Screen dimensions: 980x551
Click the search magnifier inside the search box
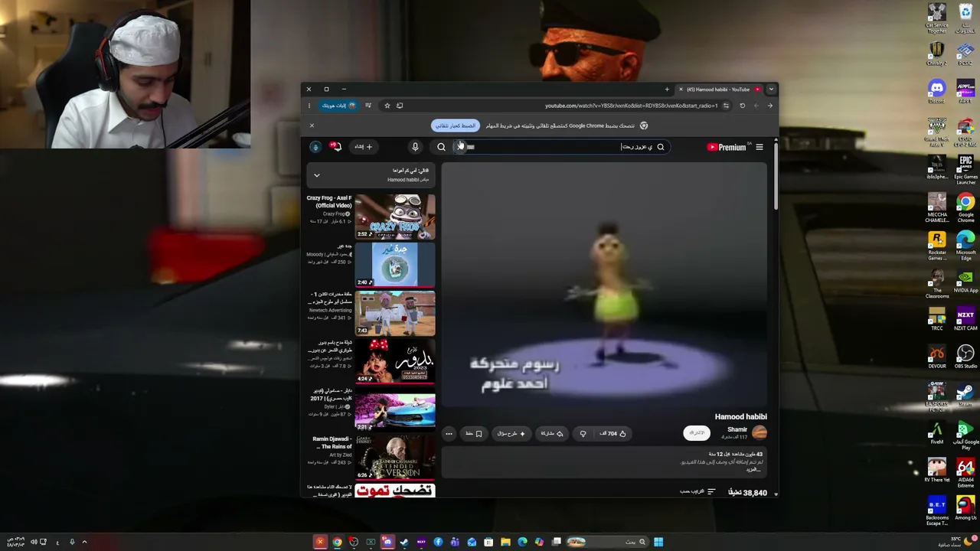660,147
